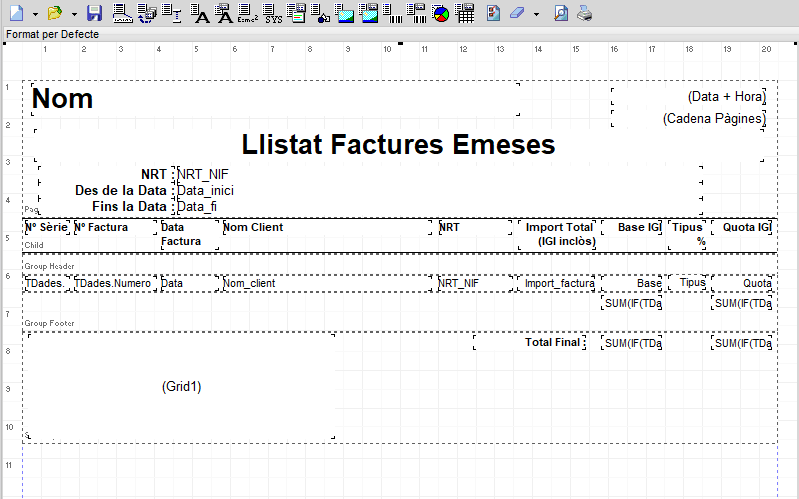
Task: Select the 'Data_inici' field
Action: (440, 191)
